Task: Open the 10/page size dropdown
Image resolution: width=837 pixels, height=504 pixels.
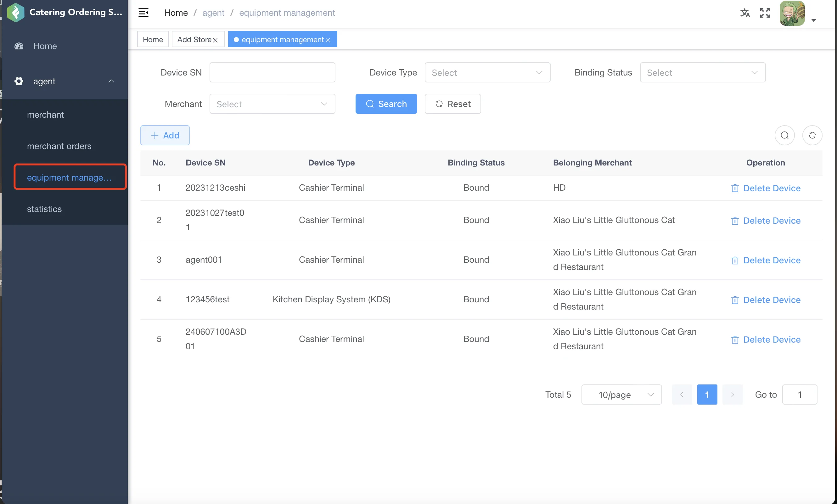Action: (x=622, y=395)
